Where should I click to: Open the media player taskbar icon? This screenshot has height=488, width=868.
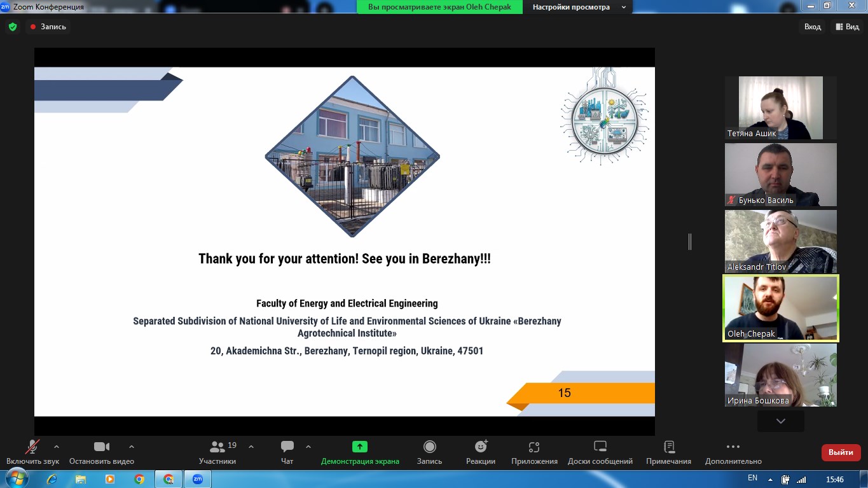click(110, 479)
